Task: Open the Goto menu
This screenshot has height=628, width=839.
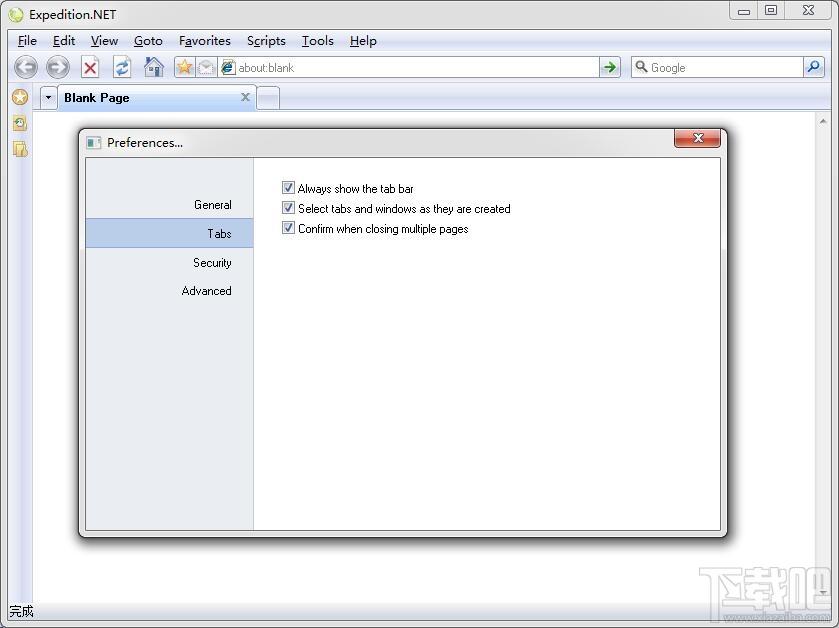Action: [x=148, y=41]
